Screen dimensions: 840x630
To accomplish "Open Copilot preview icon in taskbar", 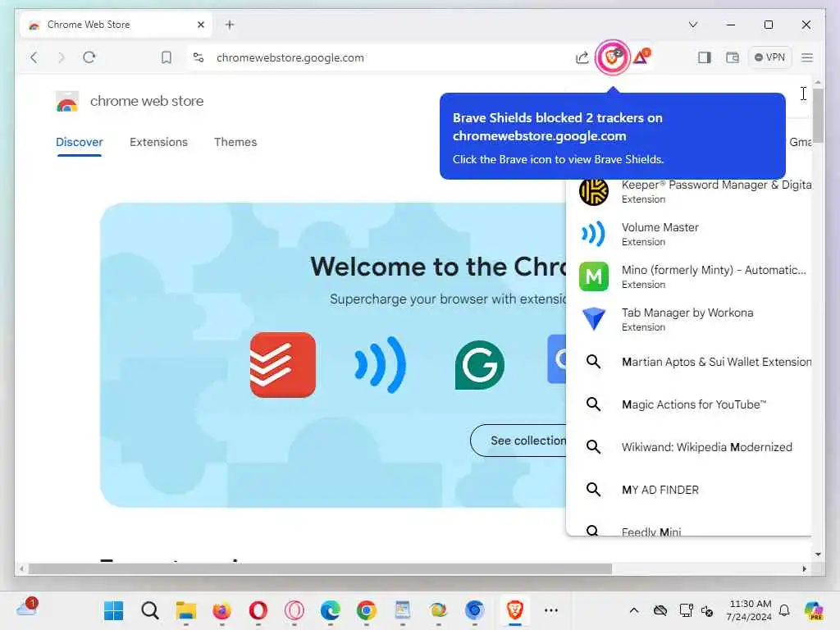I will coord(814,610).
